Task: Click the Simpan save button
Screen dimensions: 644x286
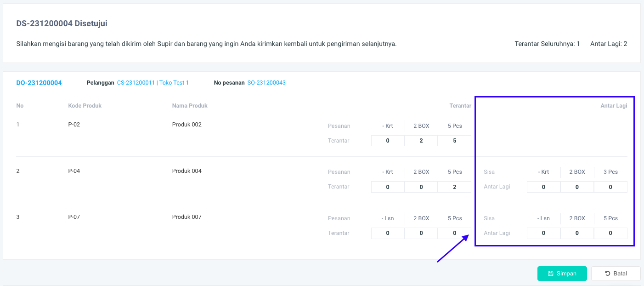Action: pos(562,274)
